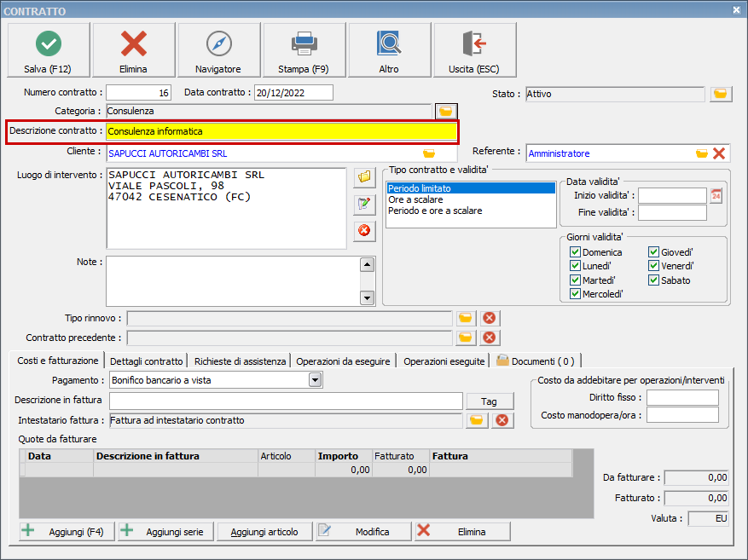Clear Intestatario fattura with red X icon

pos(502,420)
